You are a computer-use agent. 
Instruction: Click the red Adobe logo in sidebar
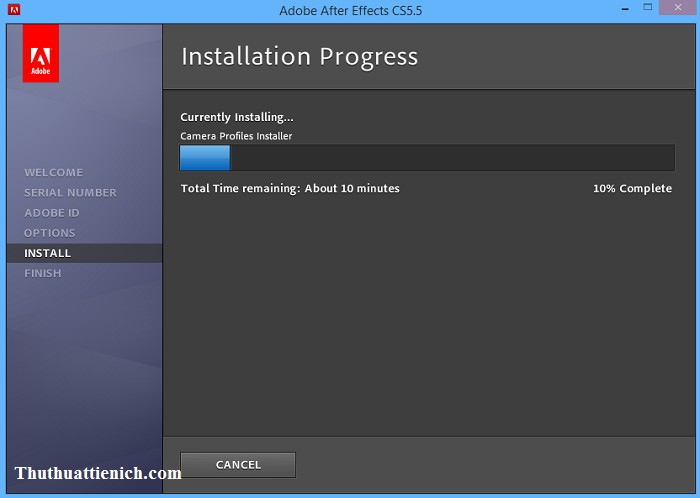[40, 53]
